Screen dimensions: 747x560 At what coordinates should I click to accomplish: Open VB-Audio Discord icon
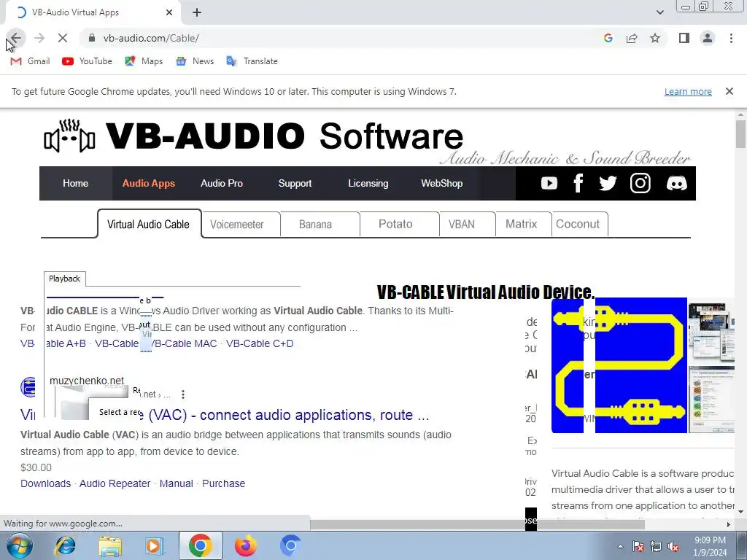(x=676, y=183)
